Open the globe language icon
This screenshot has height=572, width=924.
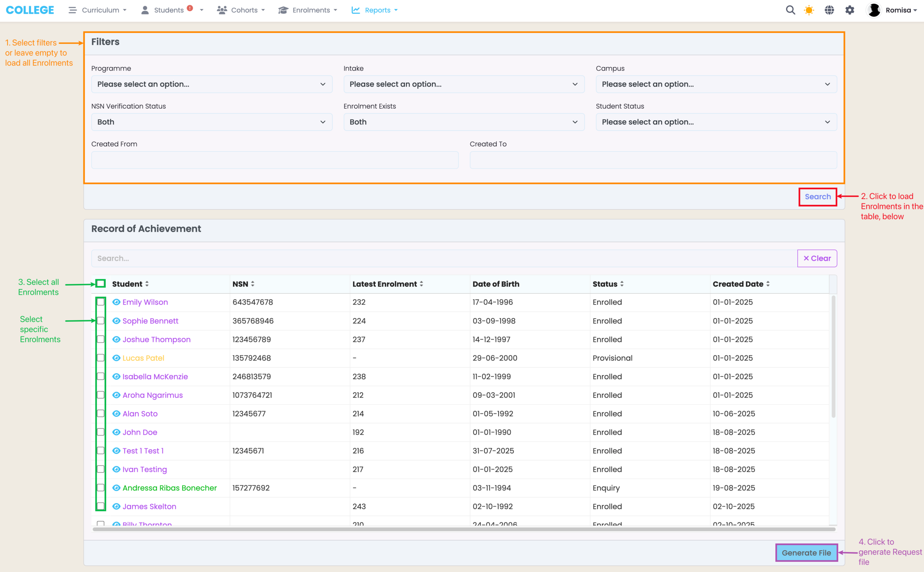click(x=829, y=10)
